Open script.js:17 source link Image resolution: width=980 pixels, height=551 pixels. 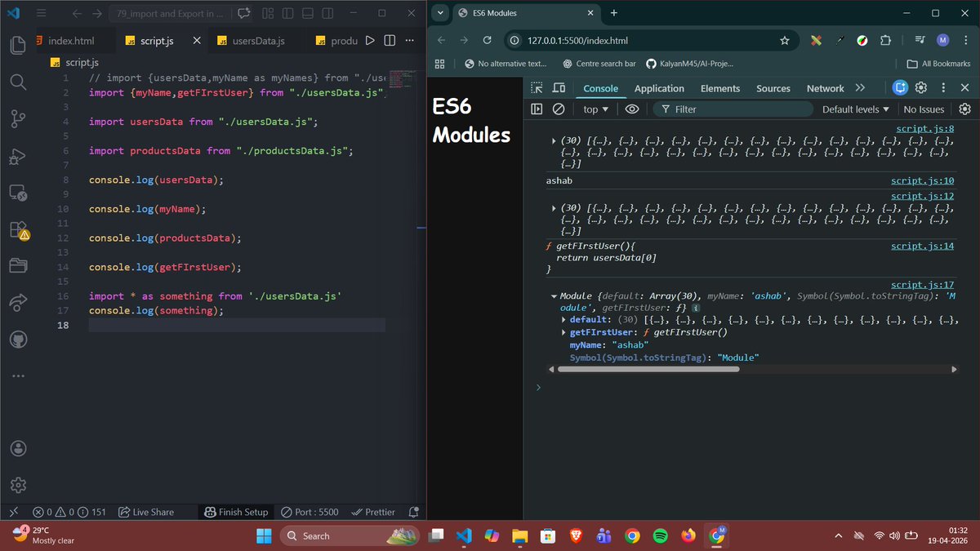pyautogui.click(x=923, y=284)
